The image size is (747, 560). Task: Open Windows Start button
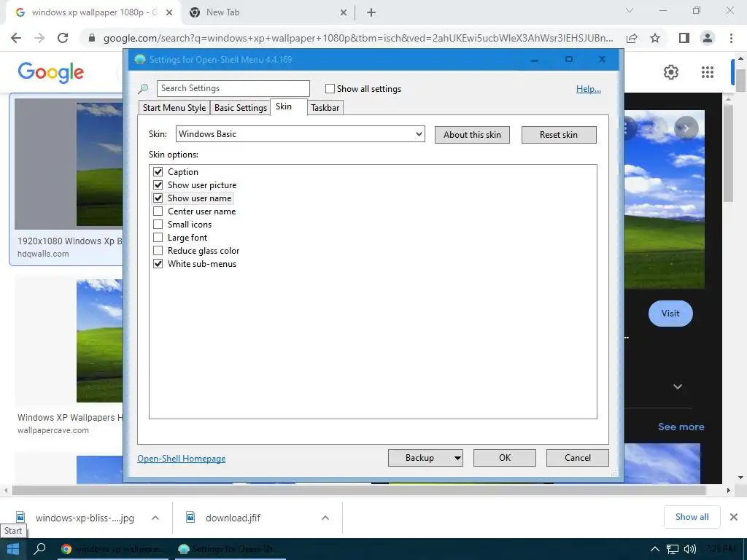click(13, 549)
